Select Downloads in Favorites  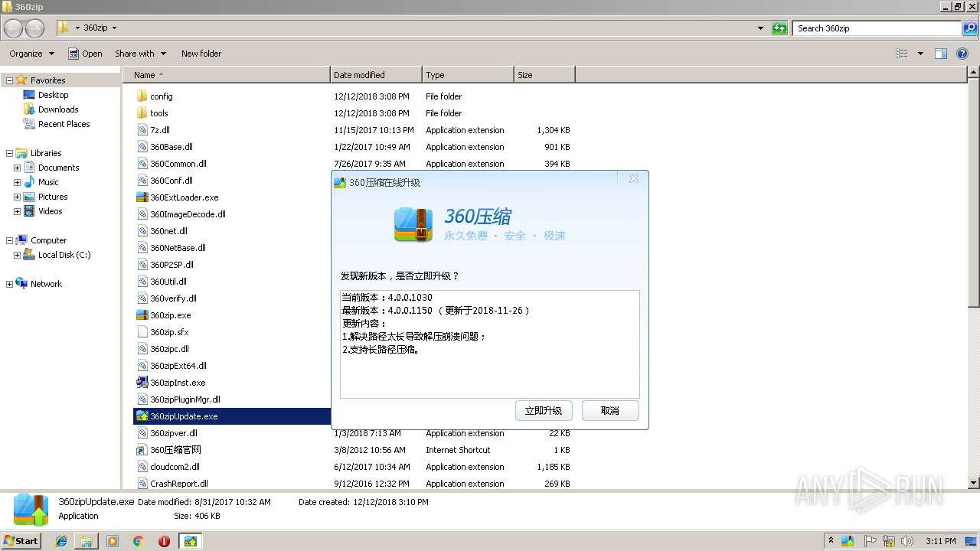click(x=58, y=109)
